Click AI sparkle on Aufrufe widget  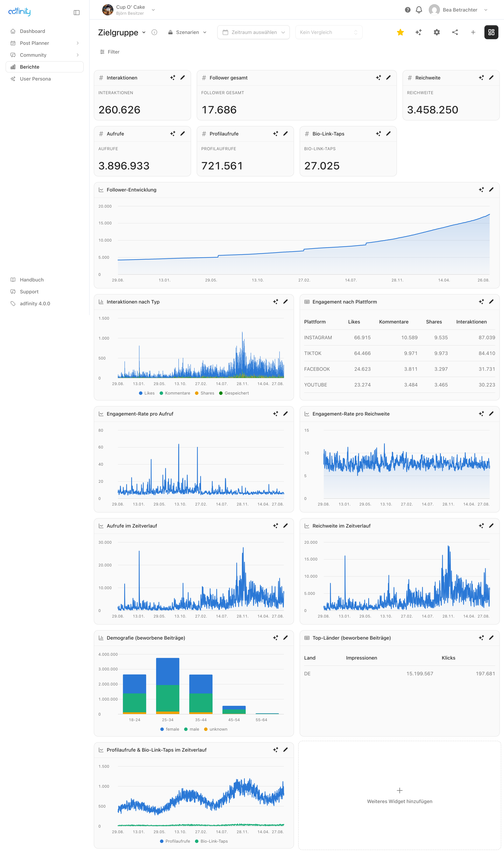coord(173,134)
